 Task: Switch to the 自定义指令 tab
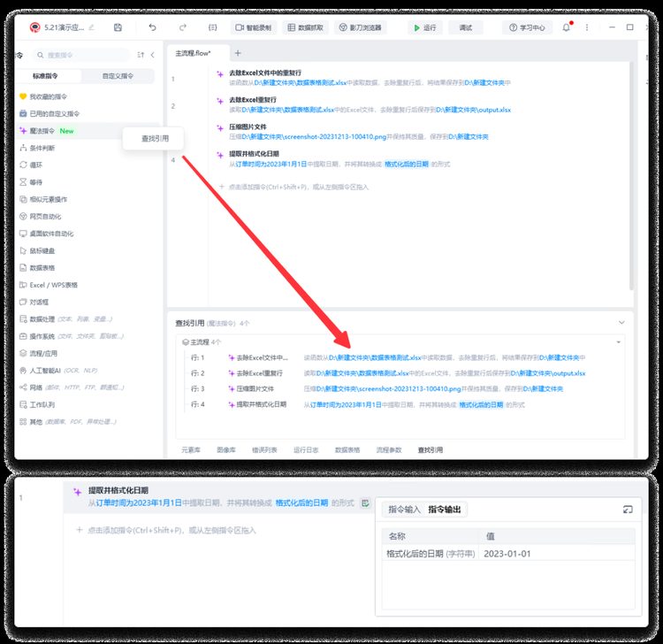click(x=118, y=76)
